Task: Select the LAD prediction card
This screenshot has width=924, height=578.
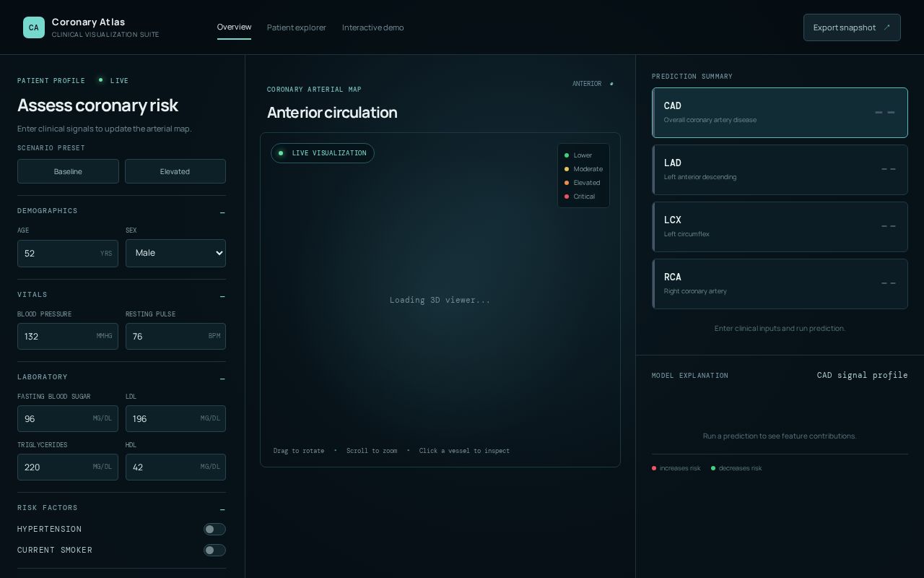Action: tap(780, 170)
